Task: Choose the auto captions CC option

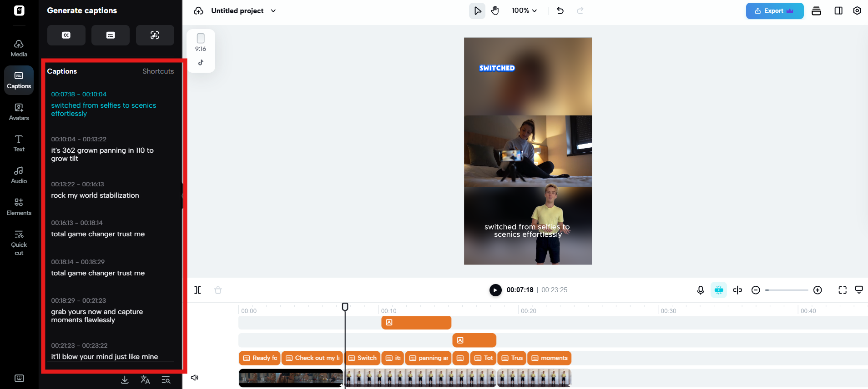Action: tap(66, 35)
